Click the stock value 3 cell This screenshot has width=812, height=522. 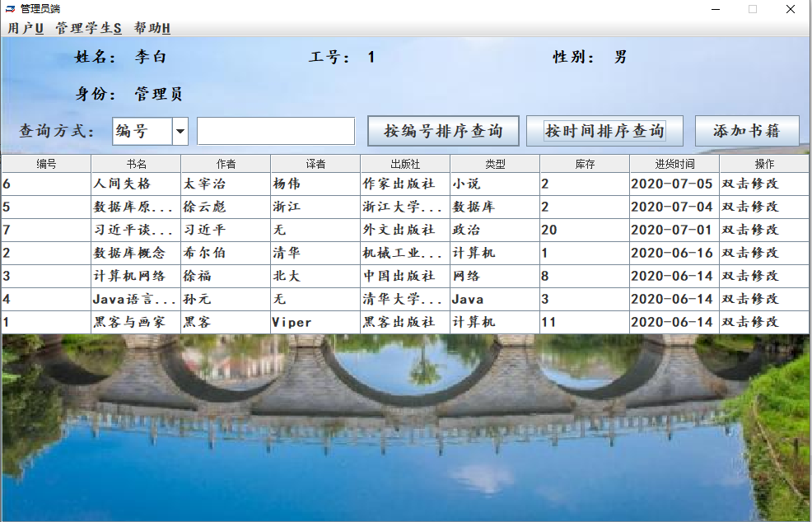tap(585, 300)
